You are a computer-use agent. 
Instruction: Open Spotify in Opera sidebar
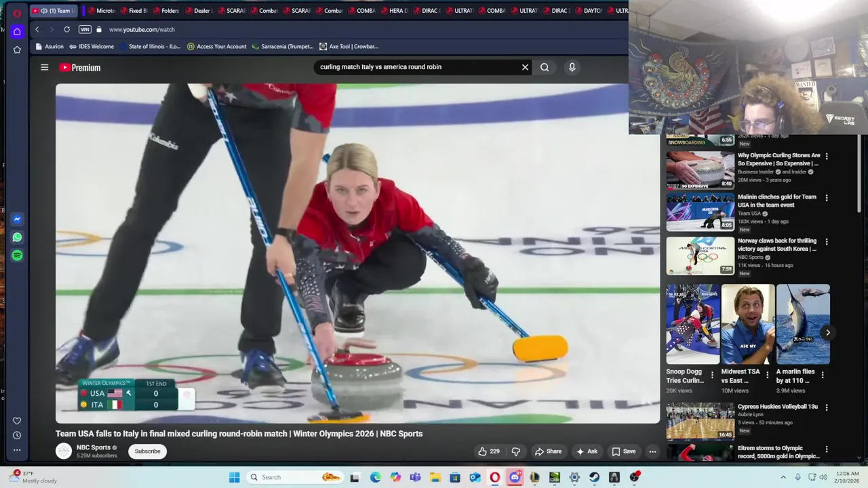[x=17, y=256]
